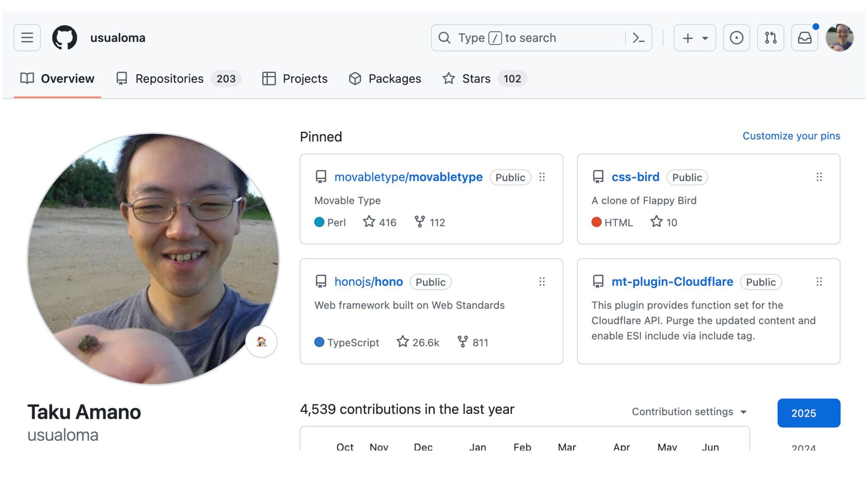Click the TypeScript language color dot

(x=319, y=343)
